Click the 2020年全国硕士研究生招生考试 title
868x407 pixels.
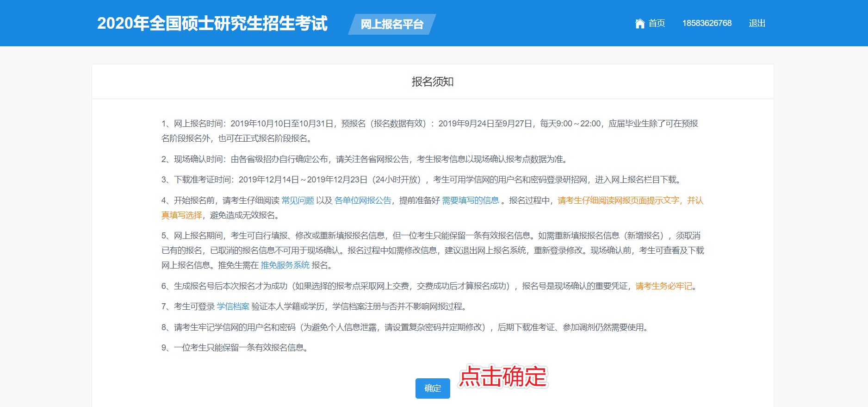coord(212,23)
